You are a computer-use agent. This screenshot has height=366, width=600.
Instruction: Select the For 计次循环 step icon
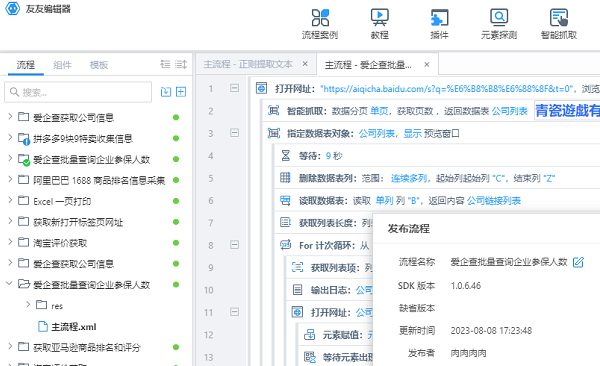285,245
